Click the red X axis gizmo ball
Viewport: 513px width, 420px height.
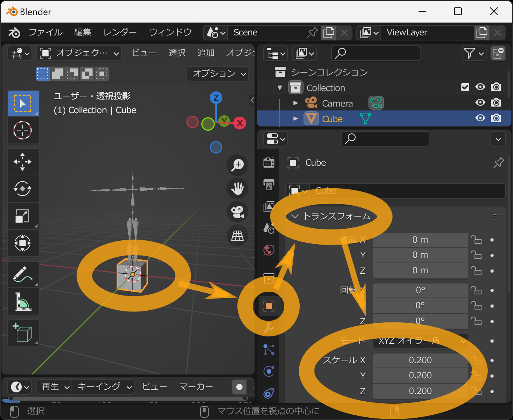tap(240, 123)
